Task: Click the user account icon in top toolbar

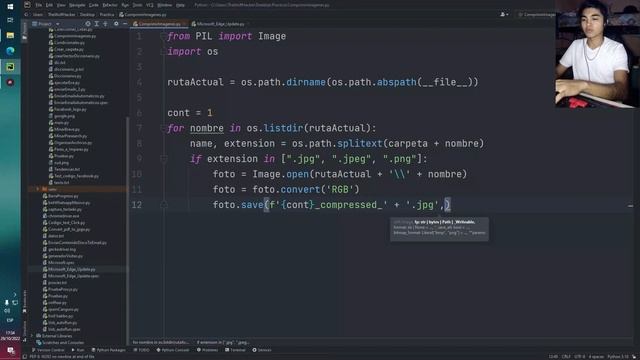Action: (504, 14)
